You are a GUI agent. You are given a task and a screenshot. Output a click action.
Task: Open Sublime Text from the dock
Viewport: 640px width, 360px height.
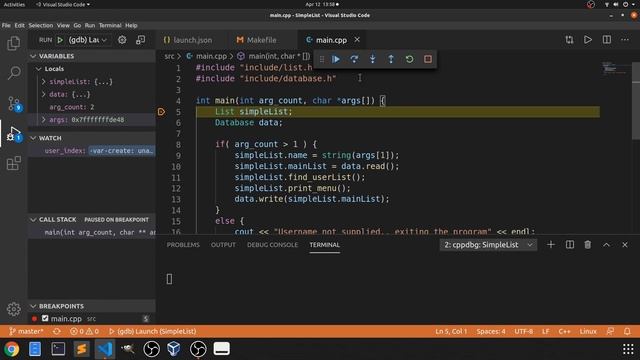[81, 349]
